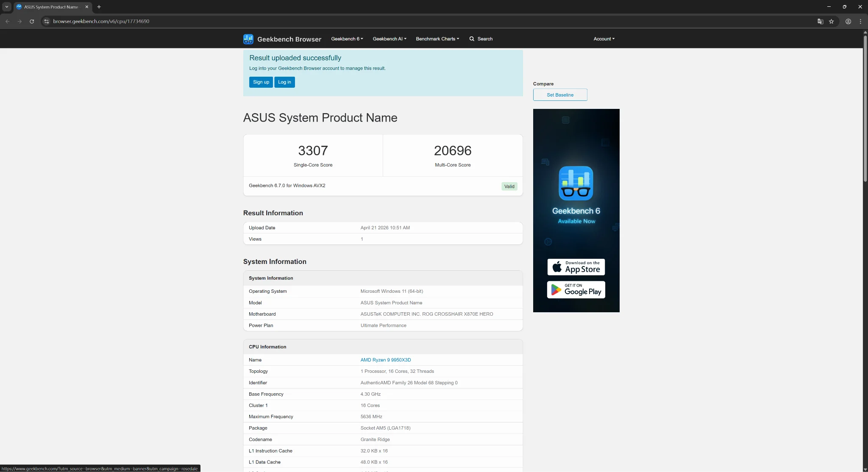View site information icon in address bar
This screenshot has width=868, height=472.
point(47,21)
